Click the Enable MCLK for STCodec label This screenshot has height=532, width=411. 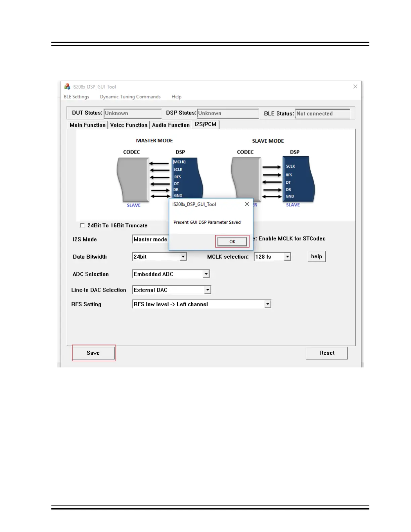click(x=292, y=238)
